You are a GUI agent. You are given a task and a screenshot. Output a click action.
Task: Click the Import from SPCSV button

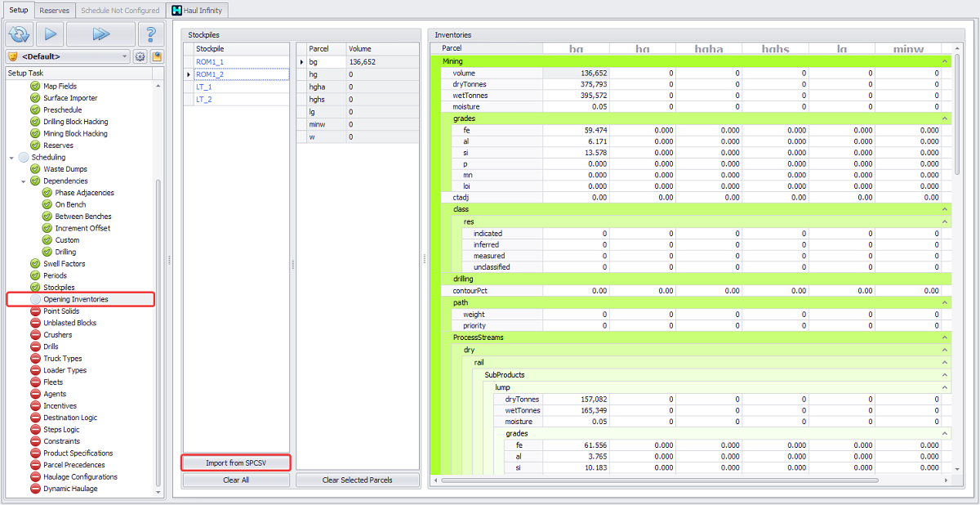(236, 463)
